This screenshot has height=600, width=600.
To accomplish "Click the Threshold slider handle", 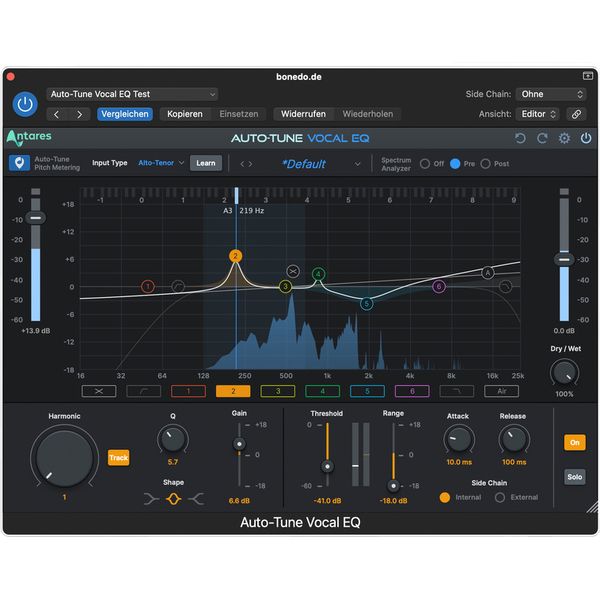I will click(x=325, y=467).
